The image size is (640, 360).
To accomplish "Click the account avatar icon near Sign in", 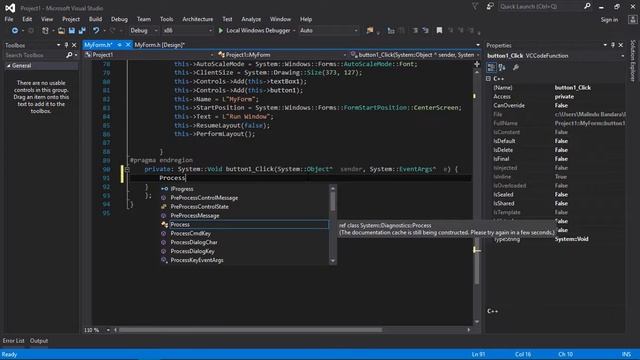I will click(633, 19).
